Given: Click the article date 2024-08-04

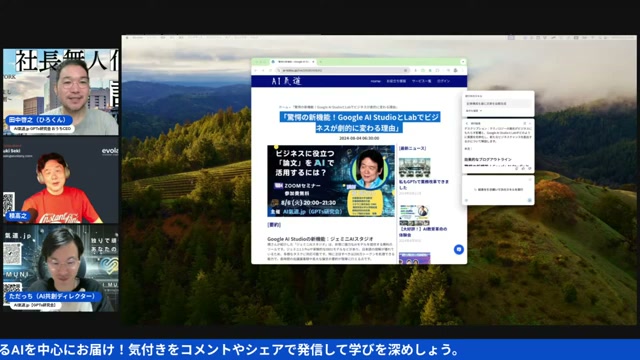Looking at the screenshot, I should (359, 138).
